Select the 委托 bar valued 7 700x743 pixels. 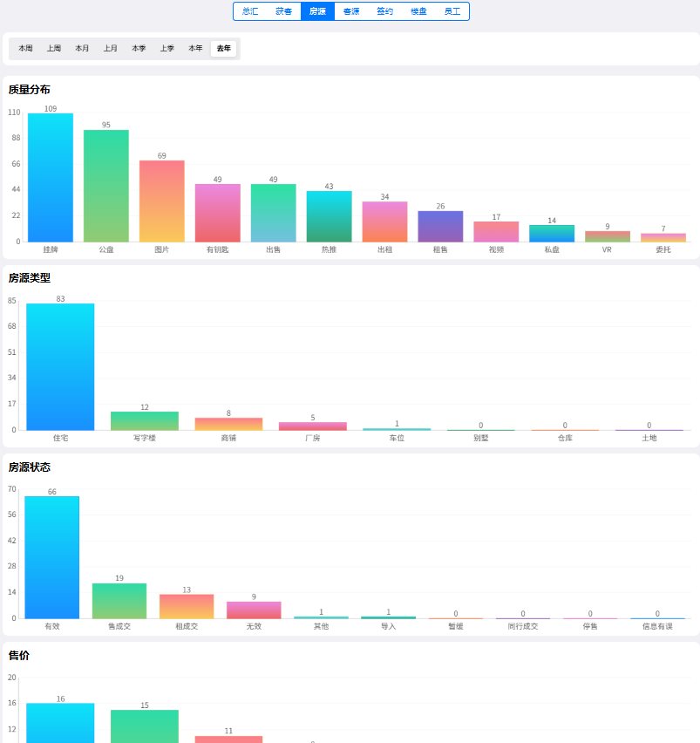pyautogui.click(x=663, y=238)
